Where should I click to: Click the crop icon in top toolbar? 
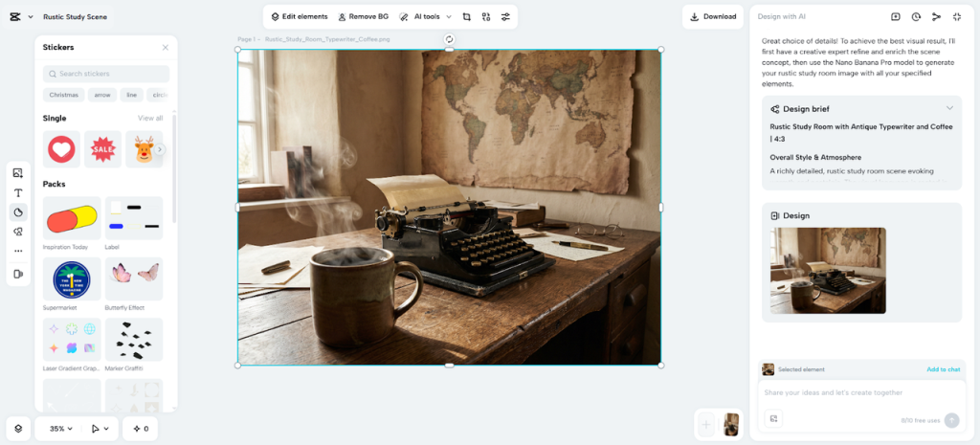click(466, 17)
